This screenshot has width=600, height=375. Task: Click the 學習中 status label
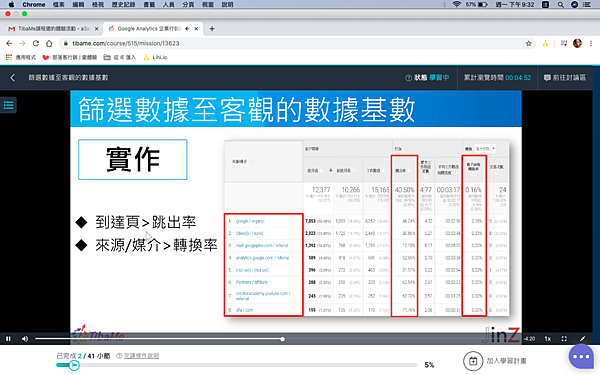click(439, 78)
